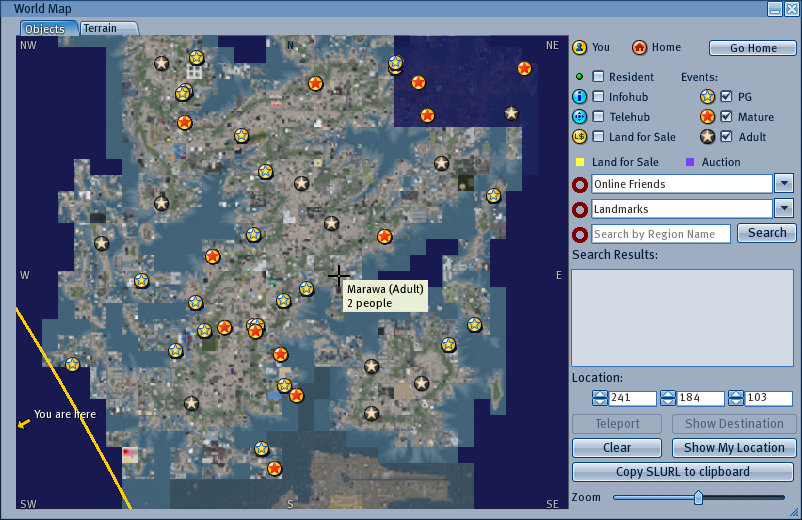Uncheck the PG events checkbox
Viewport: 802px width, 520px height.
pos(726,97)
